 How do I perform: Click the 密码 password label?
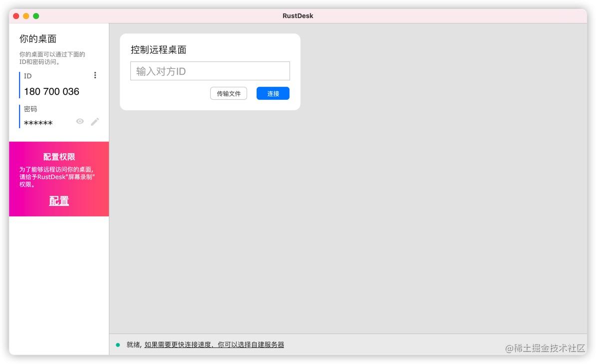tap(31, 109)
